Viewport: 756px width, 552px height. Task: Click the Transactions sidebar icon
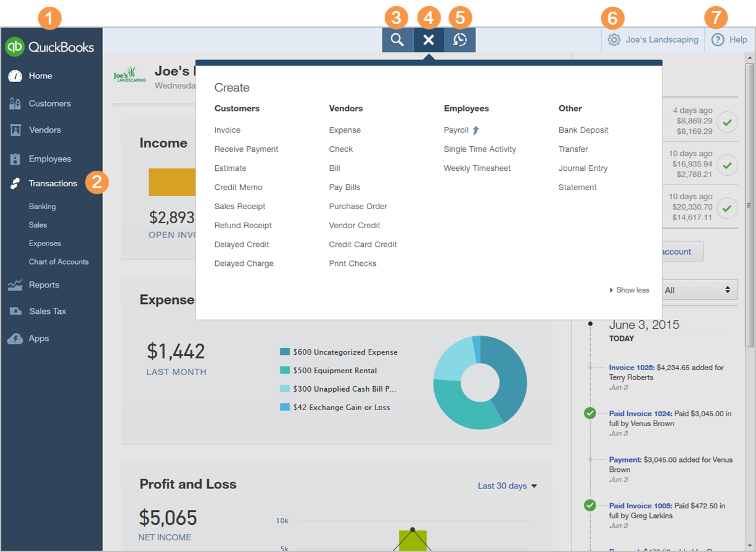tap(15, 183)
